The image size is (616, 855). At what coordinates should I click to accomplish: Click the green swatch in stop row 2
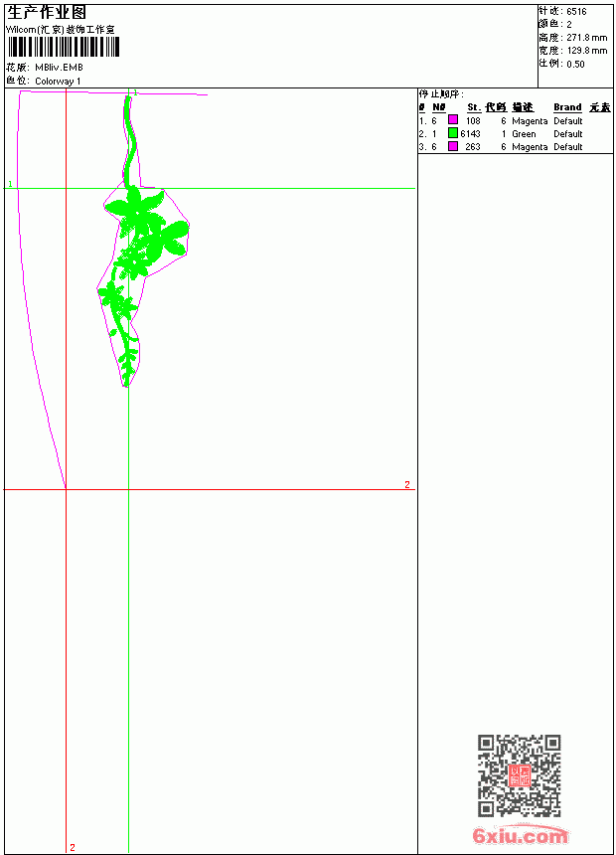(452, 133)
